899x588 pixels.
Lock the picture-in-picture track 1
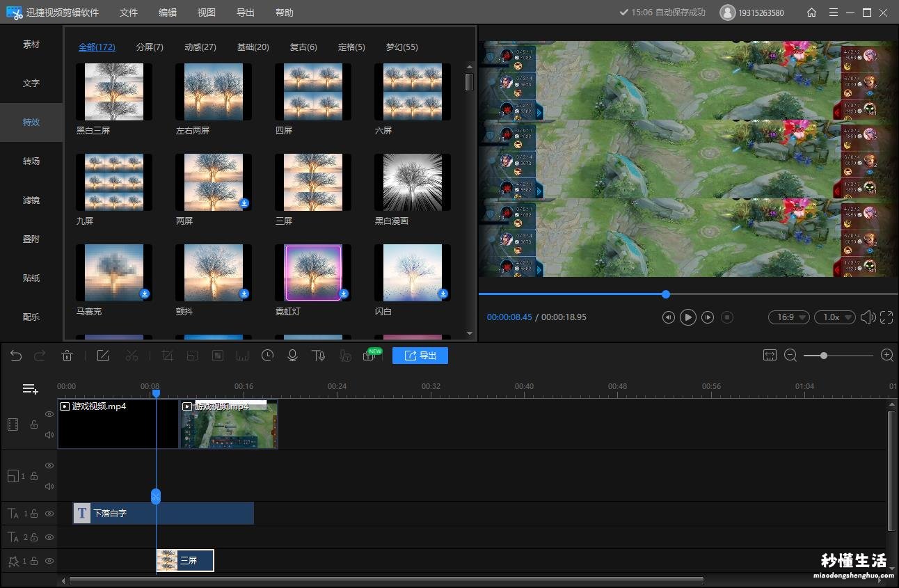point(33,476)
